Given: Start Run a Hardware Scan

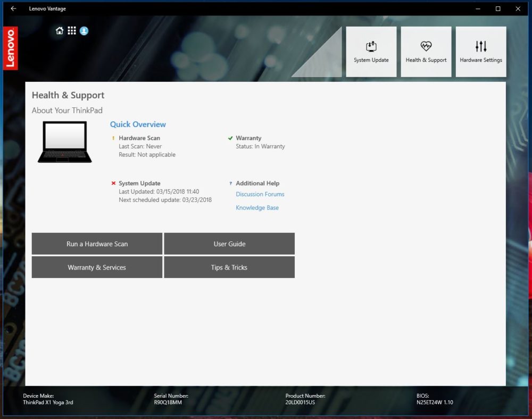Looking at the screenshot, I should pyautogui.click(x=97, y=244).
